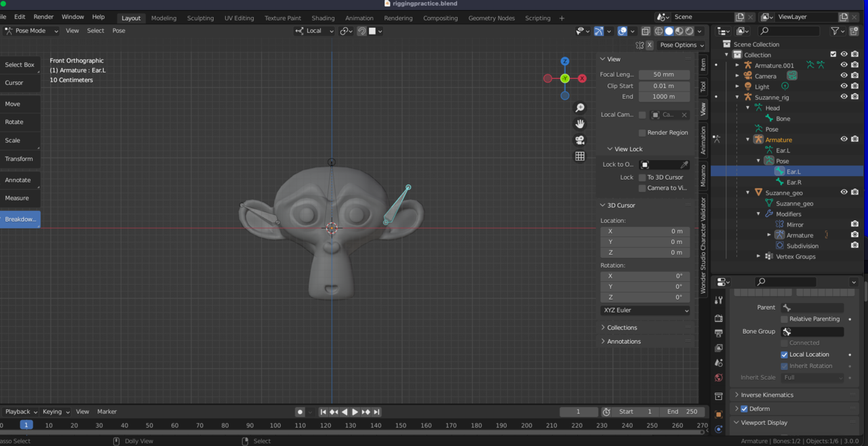The width and height of the screenshot is (868, 446).
Task: Open the Scene properties tab icon
Action: 719,363
